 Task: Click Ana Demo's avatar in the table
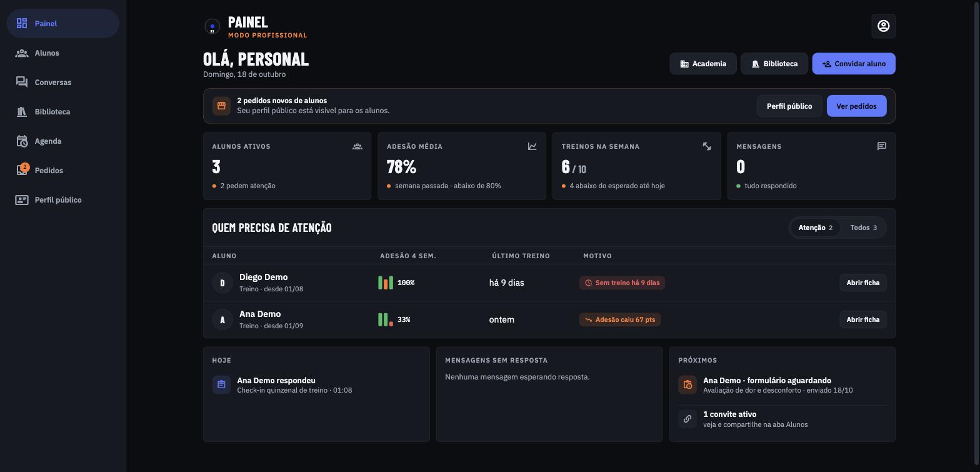click(x=222, y=319)
